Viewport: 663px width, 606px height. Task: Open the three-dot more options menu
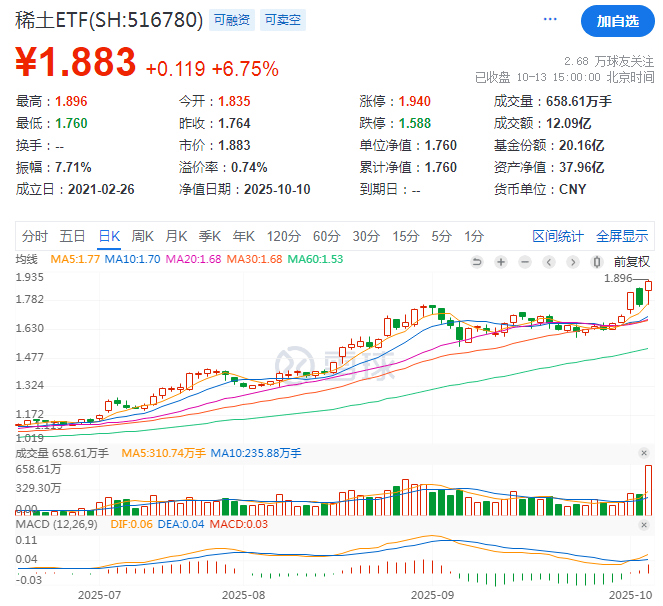click(x=551, y=20)
